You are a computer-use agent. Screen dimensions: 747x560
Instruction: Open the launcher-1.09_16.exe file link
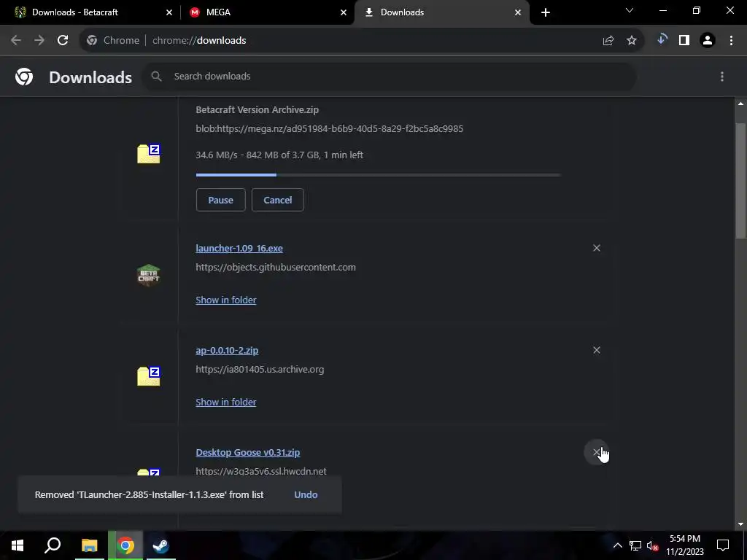(x=239, y=248)
